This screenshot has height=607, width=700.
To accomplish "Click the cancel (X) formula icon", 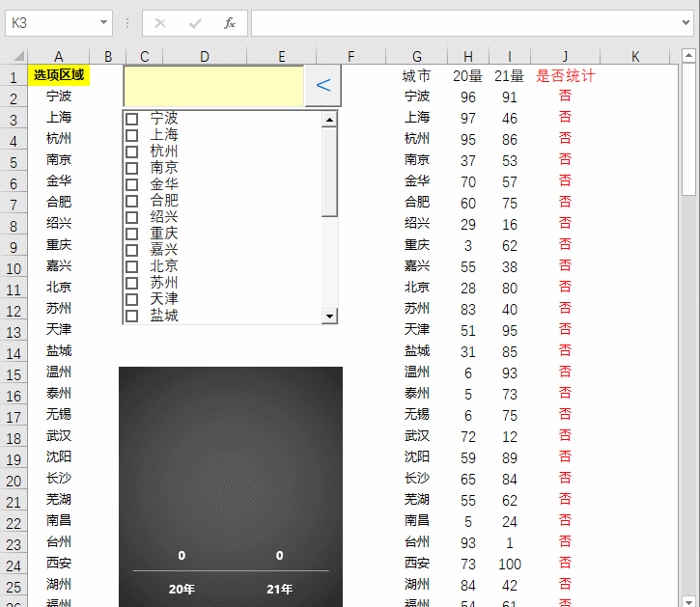I will point(160,23).
